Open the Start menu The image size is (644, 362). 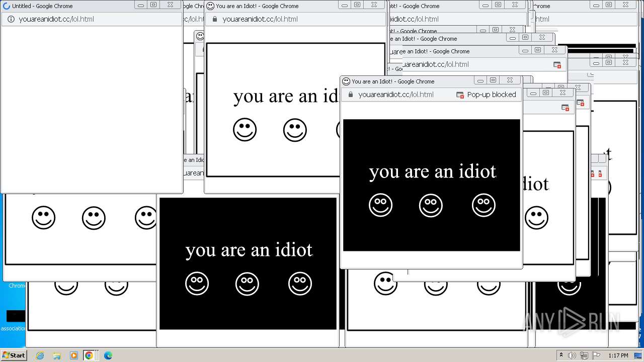point(14,355)
